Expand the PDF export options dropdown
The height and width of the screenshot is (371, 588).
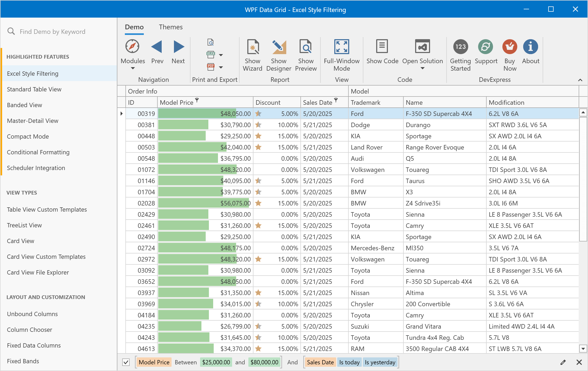pyautogui.click(x=221, y=67)
